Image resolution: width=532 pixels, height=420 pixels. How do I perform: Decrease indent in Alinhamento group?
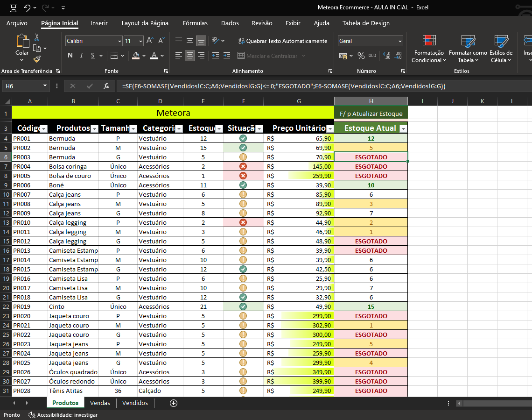click(216, 55)
